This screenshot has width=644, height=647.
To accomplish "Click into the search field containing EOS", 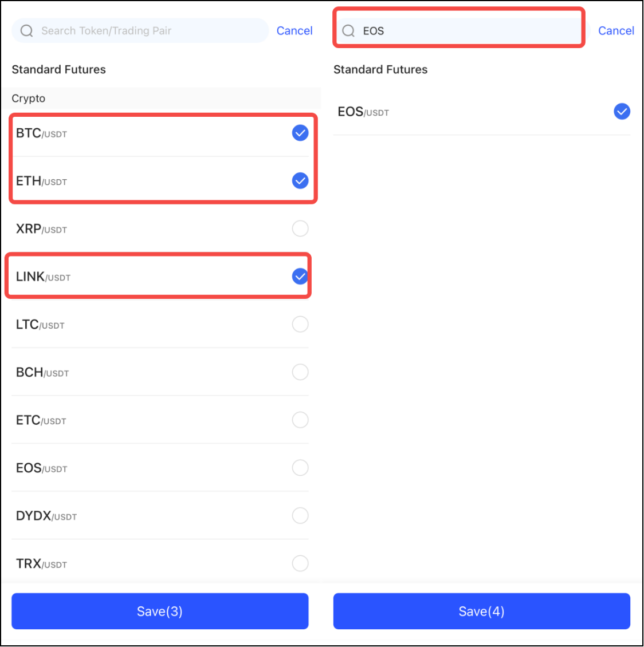I will 470,31.
